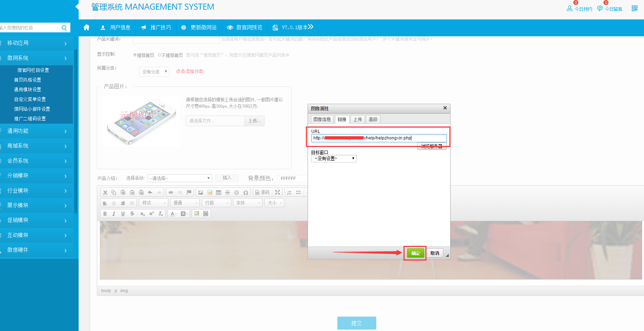644x331 pixels.
Task: Click the undo arrow in editor
Action: [150, 193]
